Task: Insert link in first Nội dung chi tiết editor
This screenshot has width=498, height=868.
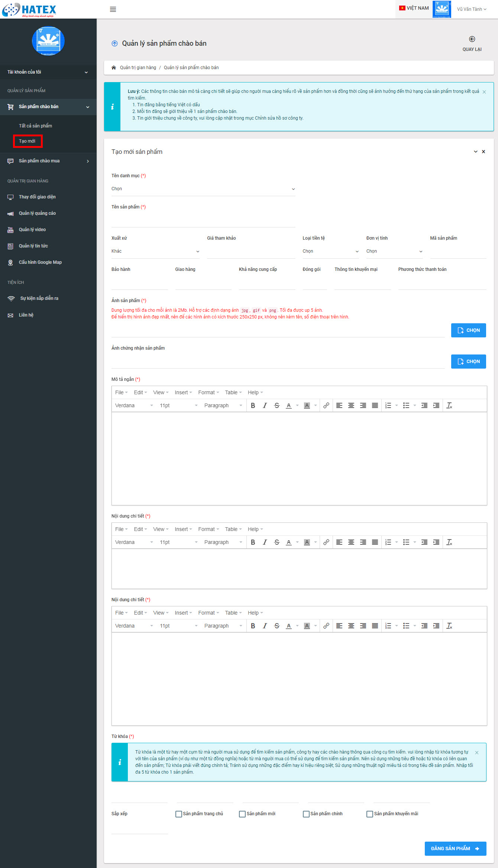Action: click(x=326, y=542)
